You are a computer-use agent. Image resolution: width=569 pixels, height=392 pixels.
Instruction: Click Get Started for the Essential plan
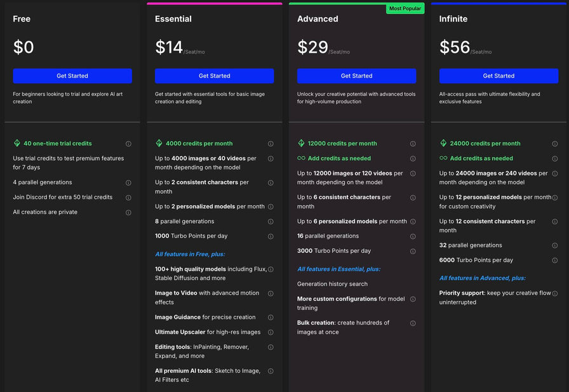coord(214,76)
